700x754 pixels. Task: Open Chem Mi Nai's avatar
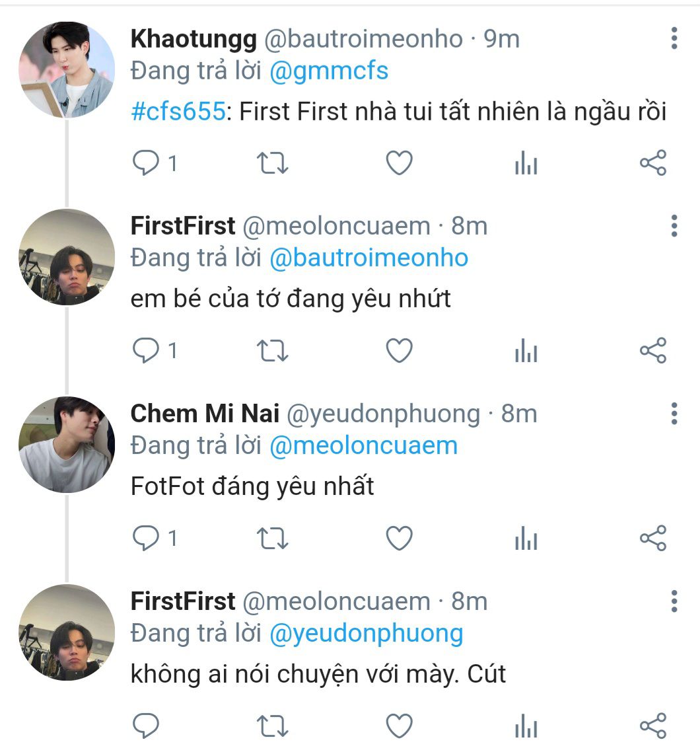pos(66,445)
